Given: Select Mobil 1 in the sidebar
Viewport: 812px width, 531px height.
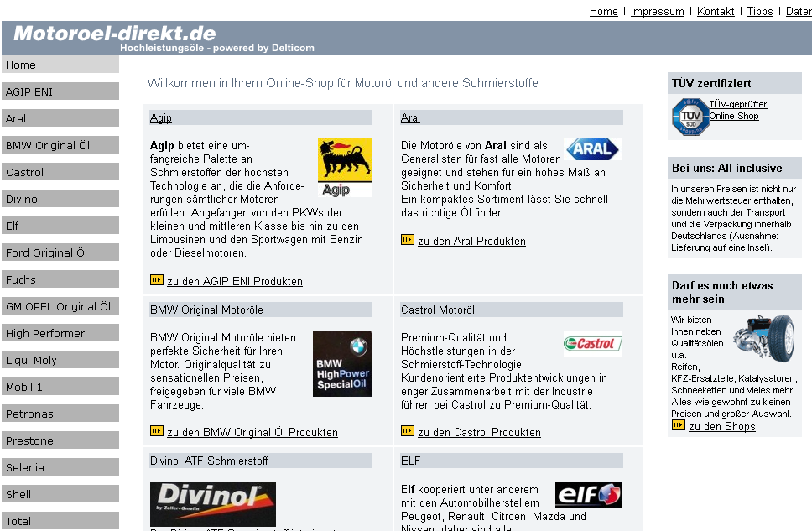Looking at the screenshot, I should [60, 387].
